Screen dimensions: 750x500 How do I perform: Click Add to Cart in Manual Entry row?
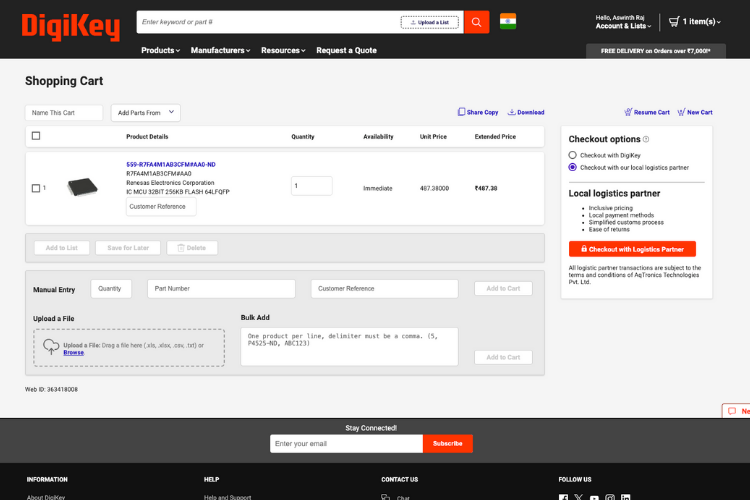503,289
